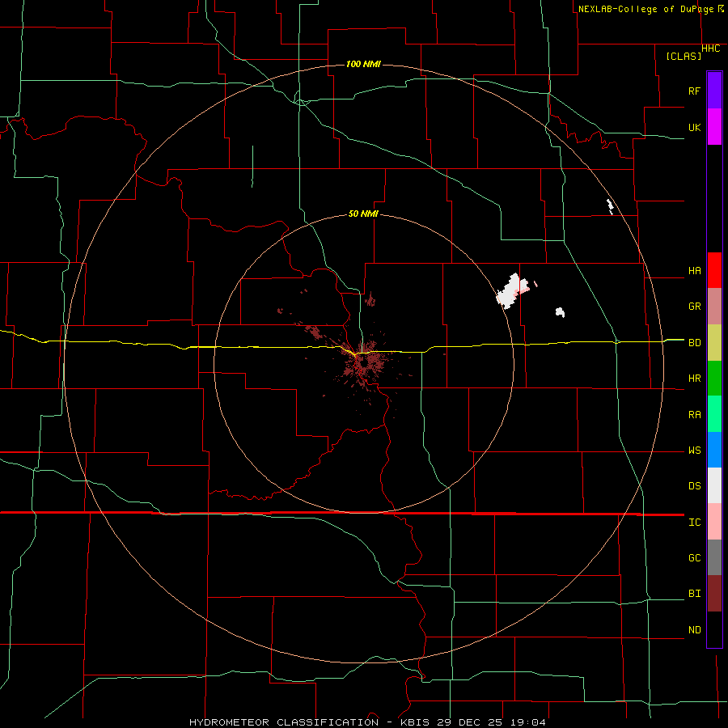
Task: Click the 'NEXLAB-College of DuPage' credit text
Action: [x=647, y=9]
